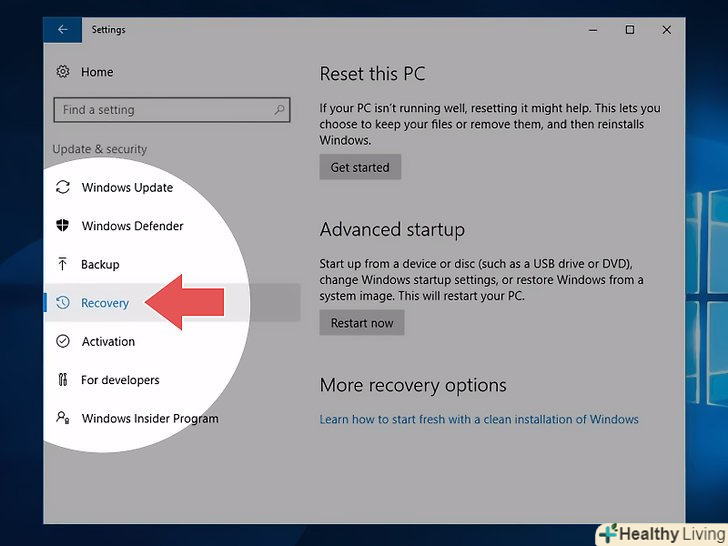Image resolution: width=728 pixels, height=546 pixels.
Task: Click the Home gear icon
Action: 63,72
